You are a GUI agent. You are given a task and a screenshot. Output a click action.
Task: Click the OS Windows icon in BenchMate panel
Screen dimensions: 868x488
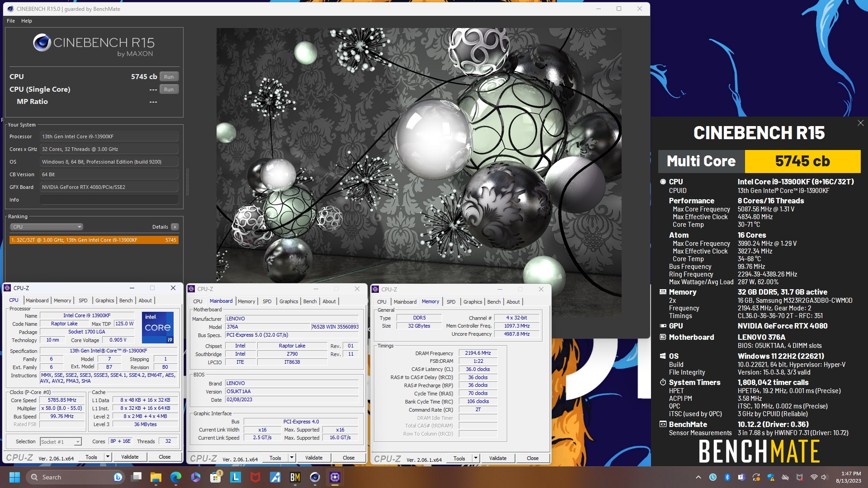663,356
